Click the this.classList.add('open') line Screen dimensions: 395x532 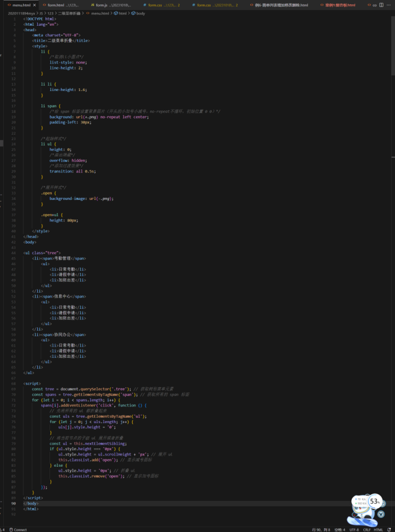(105, 460)
